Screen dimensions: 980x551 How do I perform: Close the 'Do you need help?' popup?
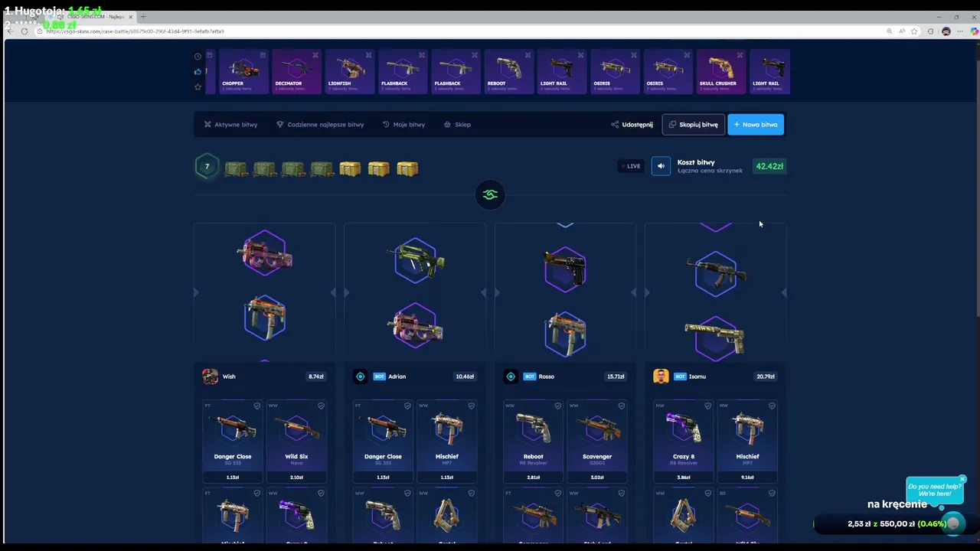coord(962,480)
